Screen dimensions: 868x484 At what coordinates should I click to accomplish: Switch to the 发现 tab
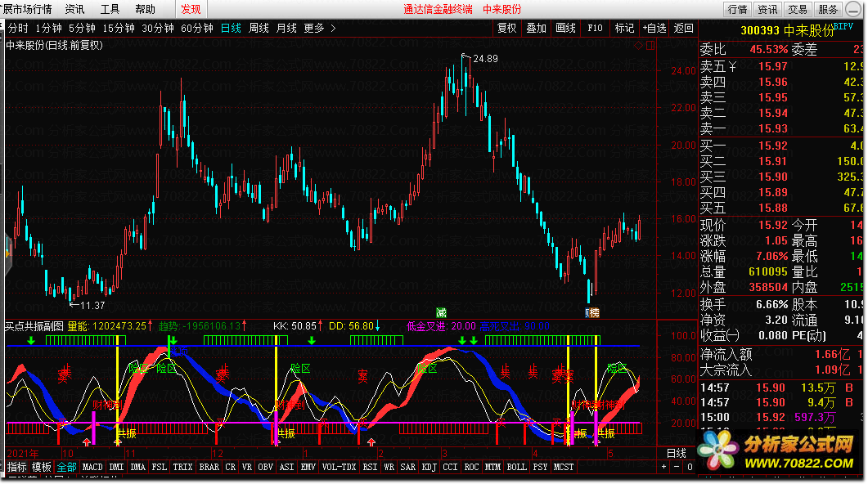191,9
